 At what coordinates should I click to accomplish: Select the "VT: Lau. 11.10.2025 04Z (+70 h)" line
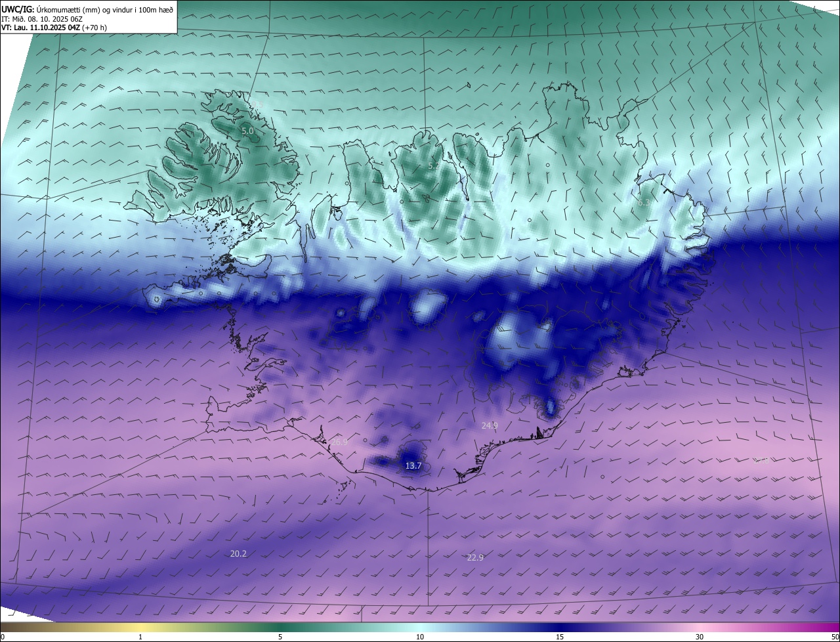54,28
